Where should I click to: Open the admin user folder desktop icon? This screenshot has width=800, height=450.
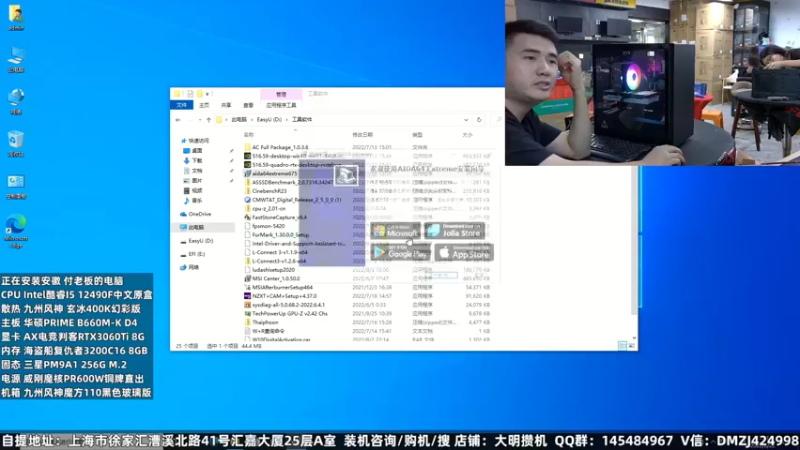pyautogui.click(x=16, y=17)
